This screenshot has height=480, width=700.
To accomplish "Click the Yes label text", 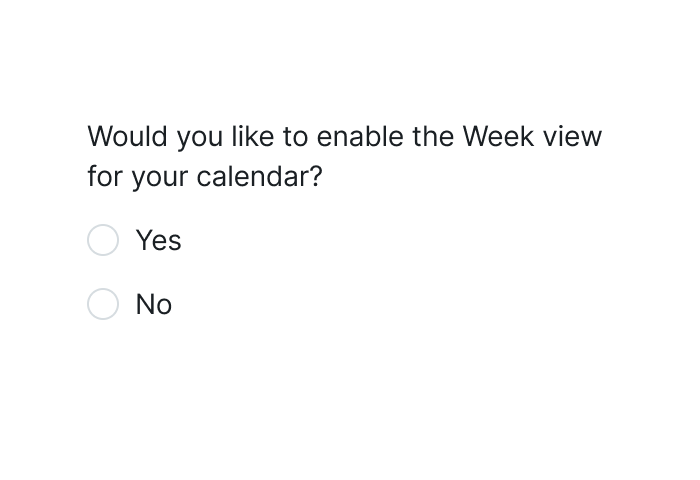I will point(158,240).
